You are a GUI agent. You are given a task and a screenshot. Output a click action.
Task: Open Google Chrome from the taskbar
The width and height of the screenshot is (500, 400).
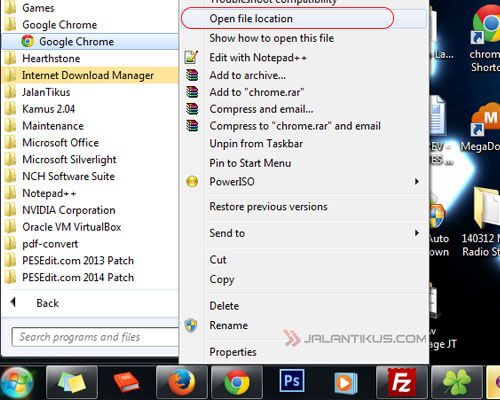pos(237,382)
